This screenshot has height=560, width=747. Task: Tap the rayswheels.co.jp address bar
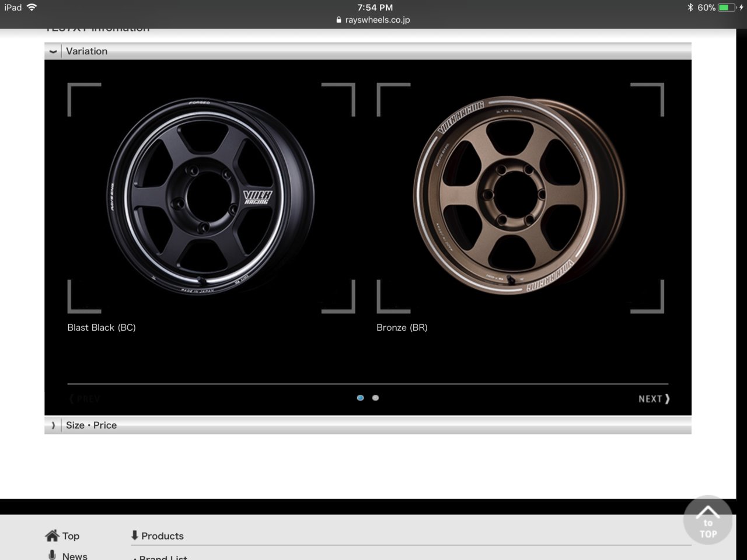click(373, 20)
